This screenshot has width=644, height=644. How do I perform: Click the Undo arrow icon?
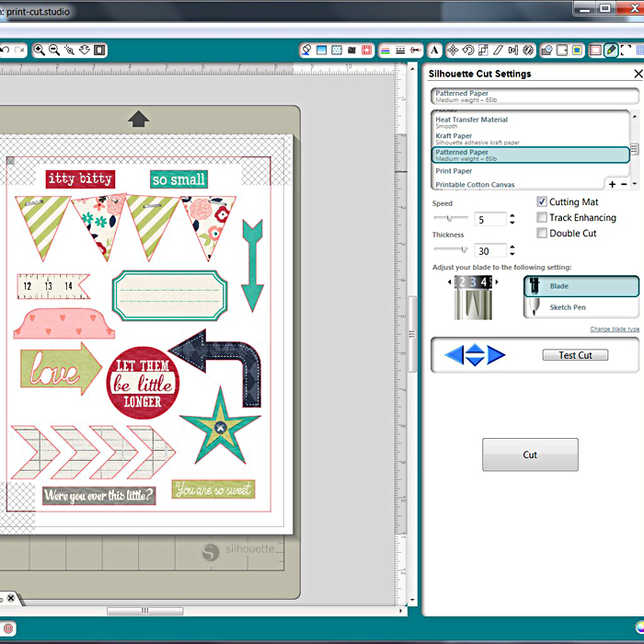point(5,50)
